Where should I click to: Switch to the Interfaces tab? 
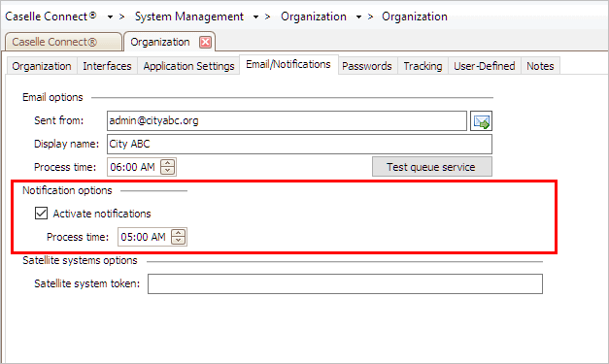107,66
